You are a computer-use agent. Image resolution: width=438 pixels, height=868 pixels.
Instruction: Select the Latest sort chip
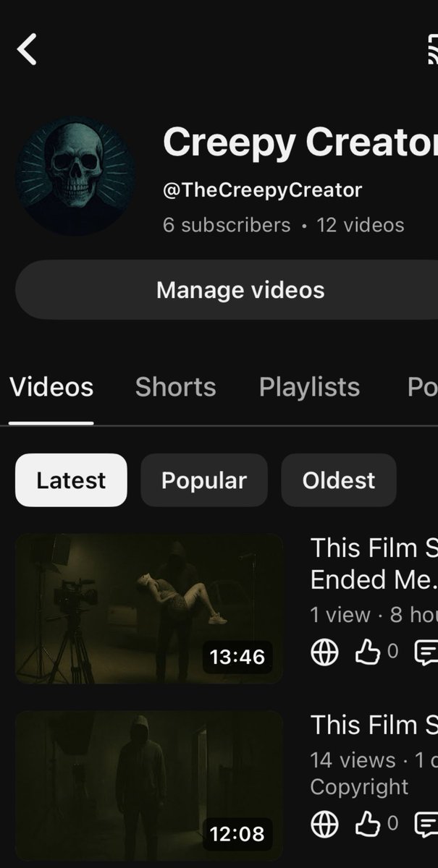coord(71,480)
